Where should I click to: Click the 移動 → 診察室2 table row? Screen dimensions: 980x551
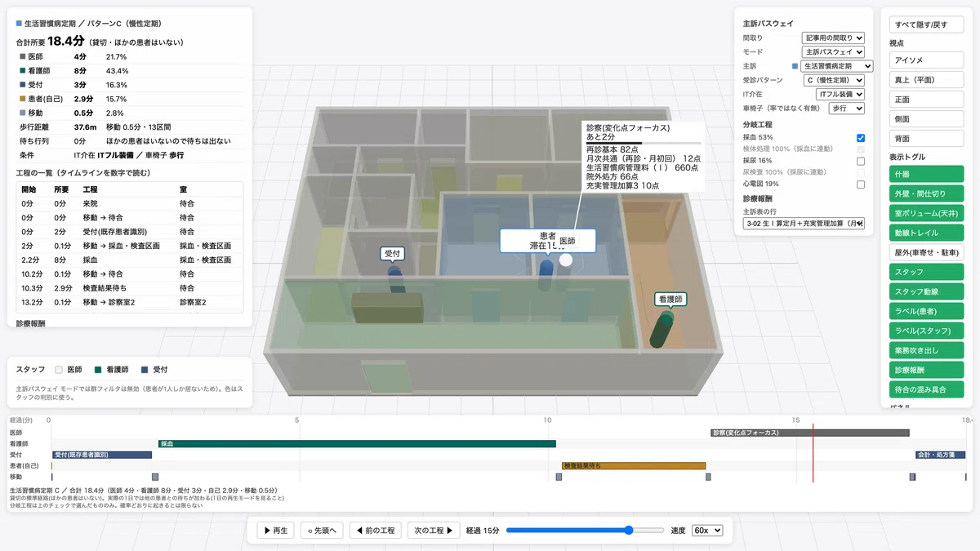[129, 302]
